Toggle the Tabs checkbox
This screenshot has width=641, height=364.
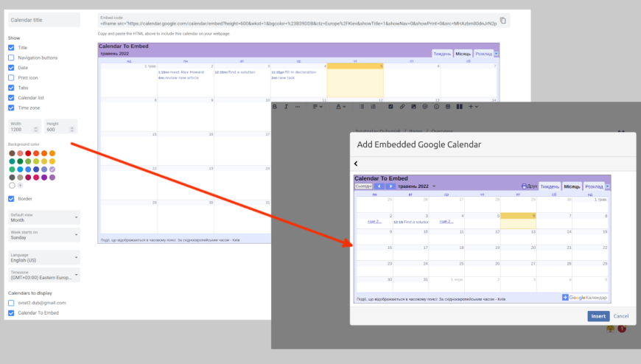[x=11, y=88]
